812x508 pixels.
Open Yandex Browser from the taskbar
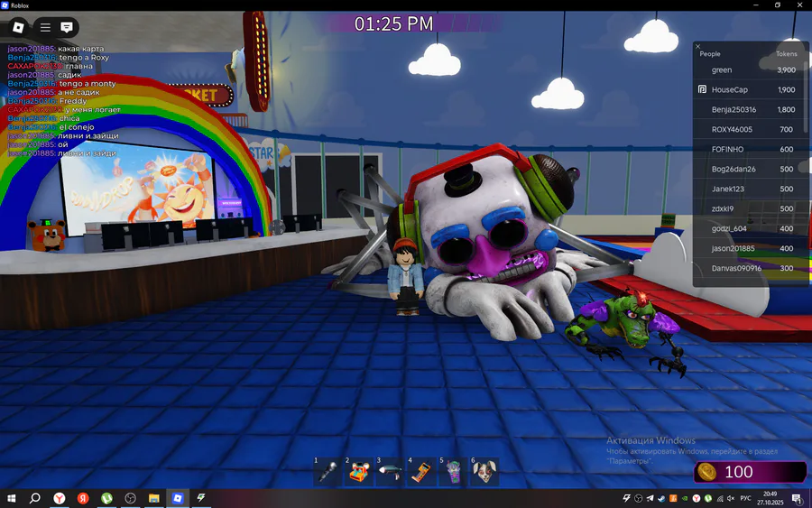pos(60,498)
